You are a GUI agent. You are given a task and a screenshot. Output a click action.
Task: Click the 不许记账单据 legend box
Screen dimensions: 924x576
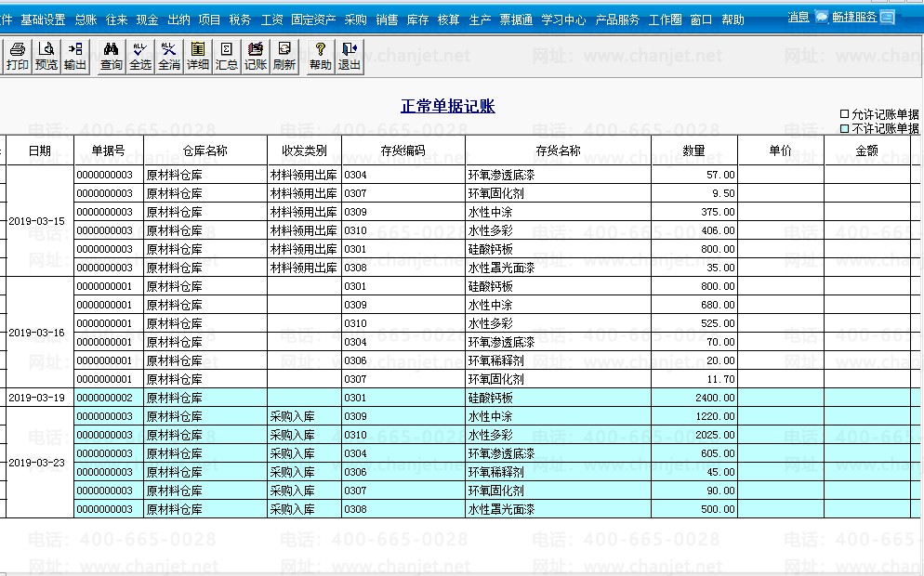pos(844,128)
